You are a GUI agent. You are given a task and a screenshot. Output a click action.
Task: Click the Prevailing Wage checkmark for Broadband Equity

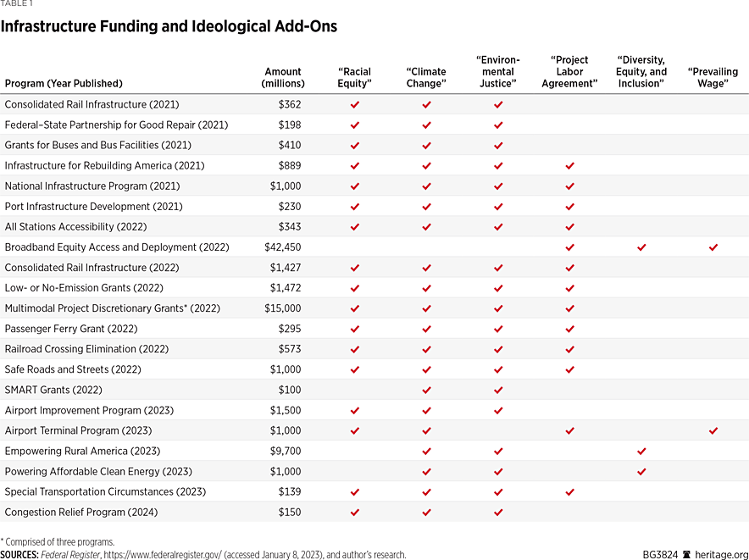pos(713,247)
